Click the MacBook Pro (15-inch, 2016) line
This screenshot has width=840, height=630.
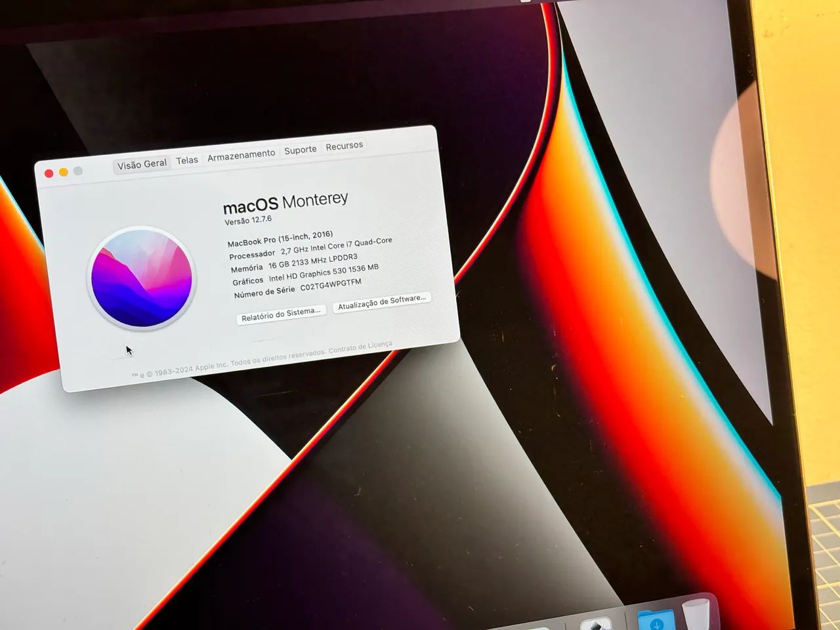tap(280, 239)
